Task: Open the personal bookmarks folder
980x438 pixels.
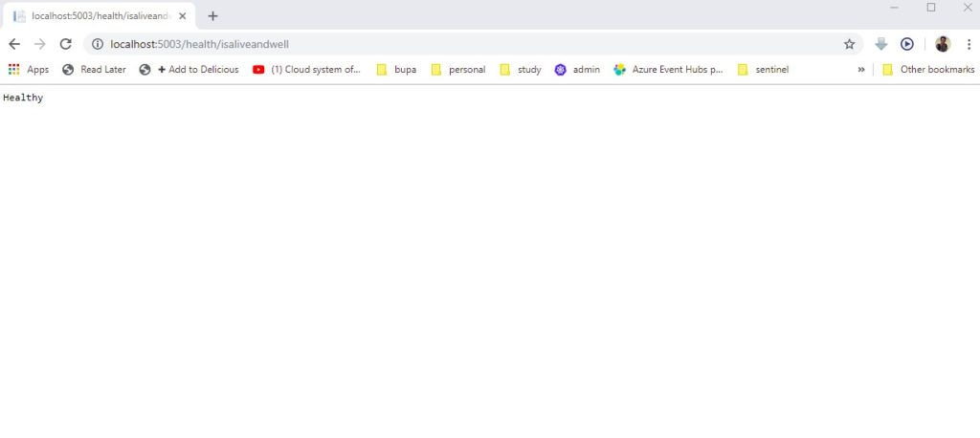Action: [458, 70]
